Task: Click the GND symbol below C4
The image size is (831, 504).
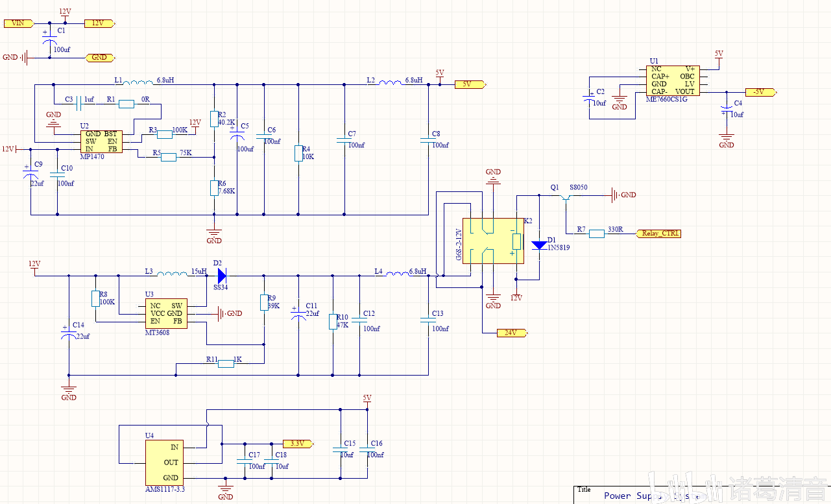Action: (727, 139)
